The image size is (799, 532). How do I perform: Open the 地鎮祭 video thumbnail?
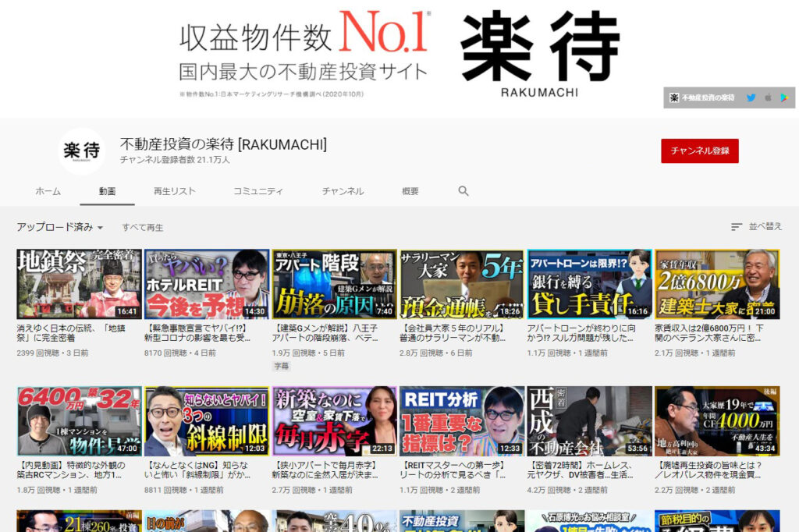coord(79,284)
